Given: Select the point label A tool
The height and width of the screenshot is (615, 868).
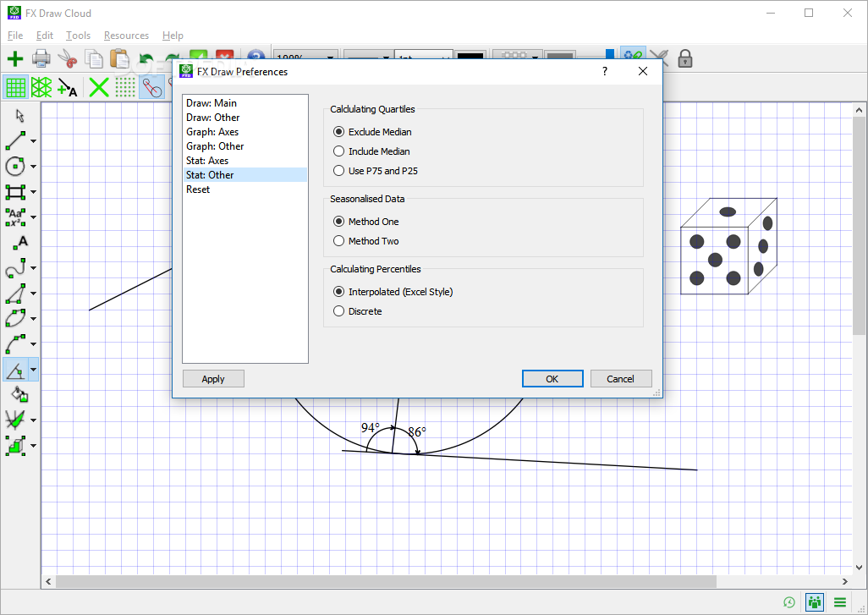Looking at the screenshot, I should tap(20, 243).
